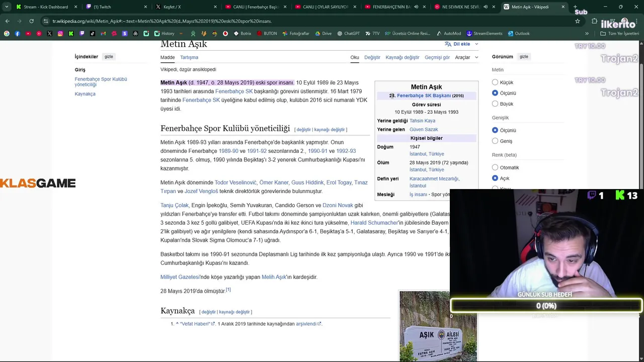Open the browser extensions puzzle icon
The image size is (644, 362).
[x=594, y=21]
